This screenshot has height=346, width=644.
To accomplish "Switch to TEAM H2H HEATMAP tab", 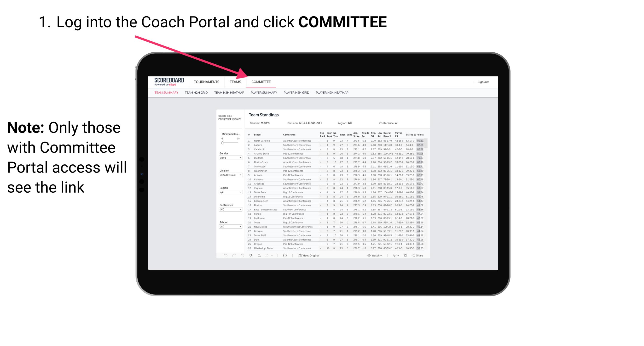I will point(230,93).
